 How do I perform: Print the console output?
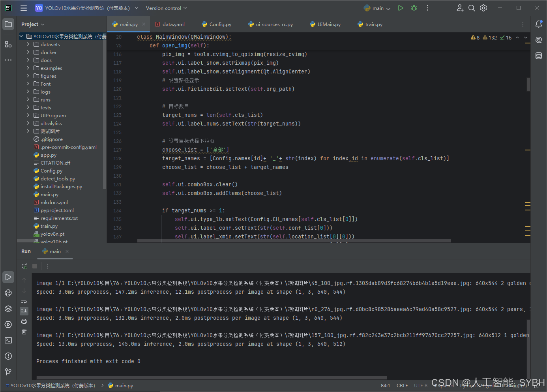point(24,321)
